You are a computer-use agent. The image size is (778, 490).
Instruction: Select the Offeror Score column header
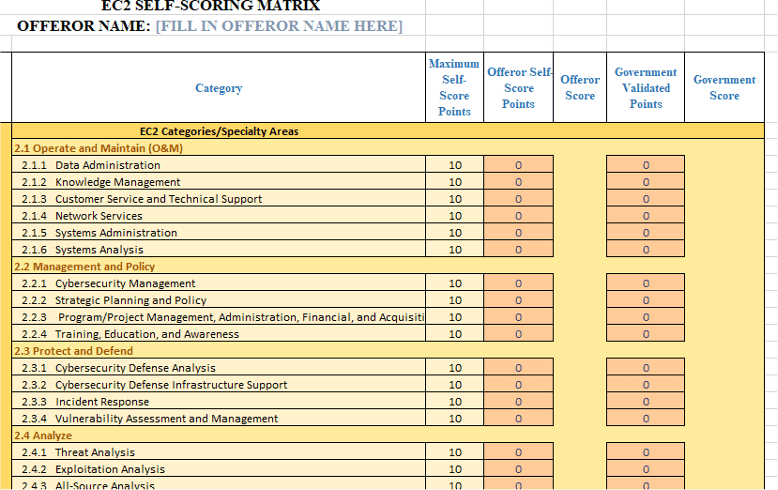tap(580, 88)
